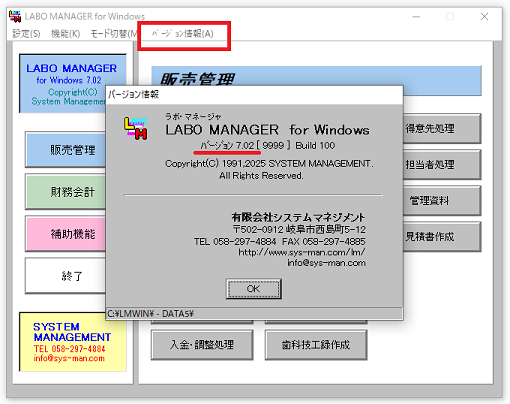Open the 機能(K) menu
Image resolution: width=510 pixels, height=404 pixels.
pyautogui.click(x=65, y=34)
